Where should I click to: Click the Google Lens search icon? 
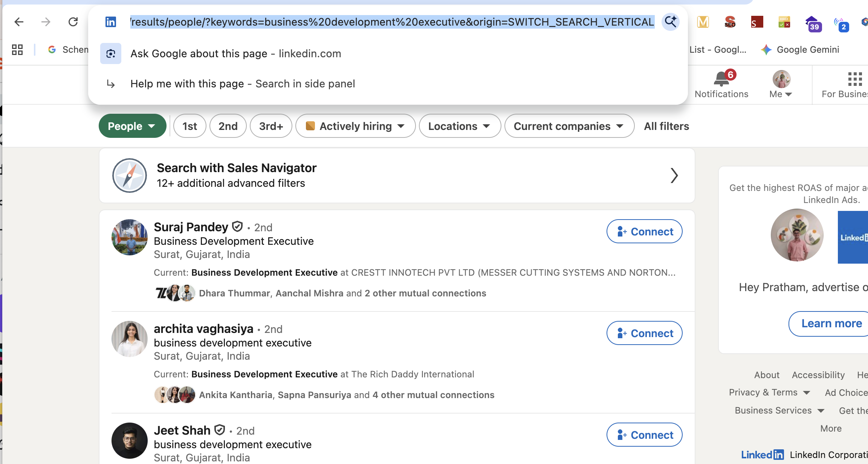670,22
